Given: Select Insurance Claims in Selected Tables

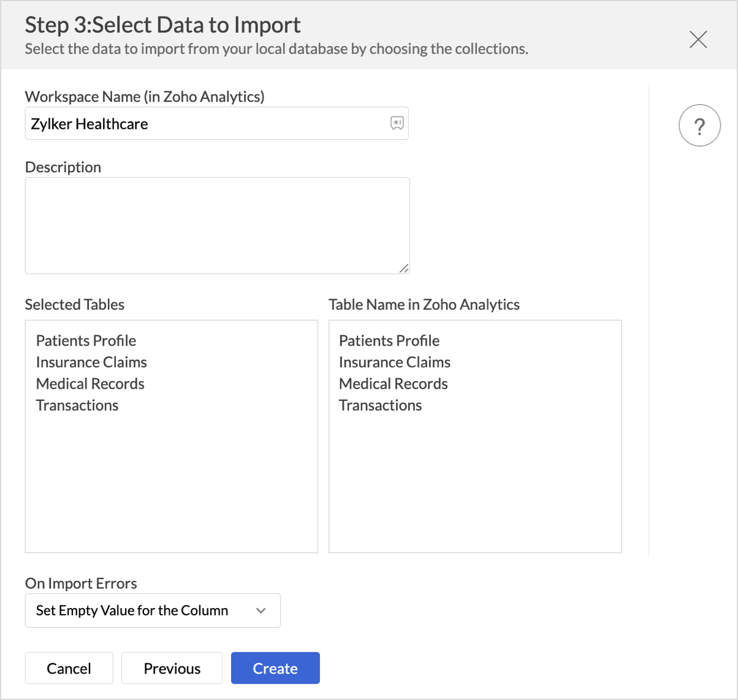Looking at the screenshot, I should tap(91, 362).
